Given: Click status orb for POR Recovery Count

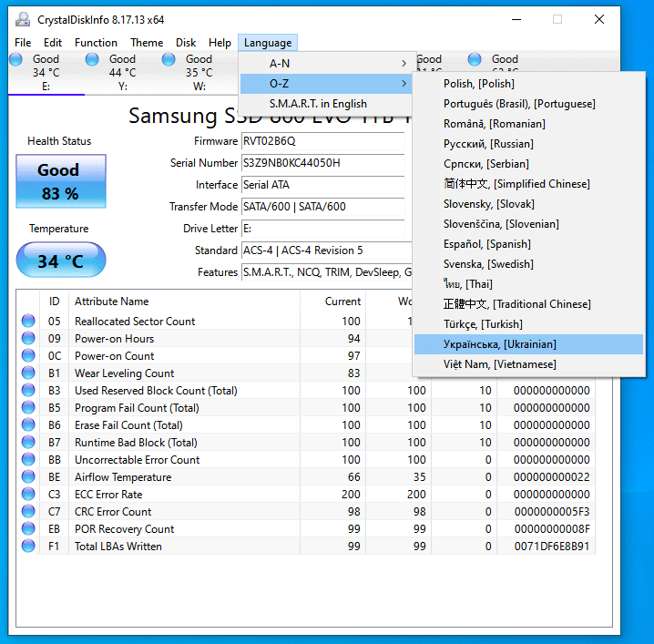Looking at the screenshot, I should pyautogui.click(x=28, y=528).
